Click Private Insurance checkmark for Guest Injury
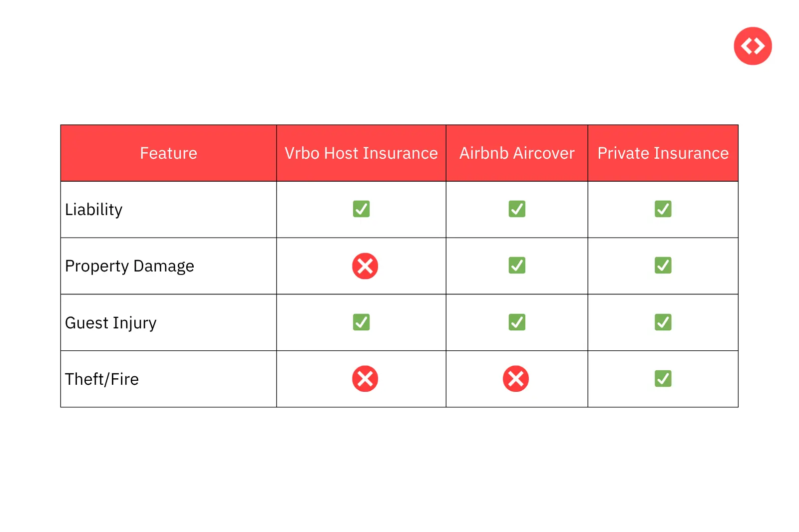799x532 pixels. click(663, 322)
